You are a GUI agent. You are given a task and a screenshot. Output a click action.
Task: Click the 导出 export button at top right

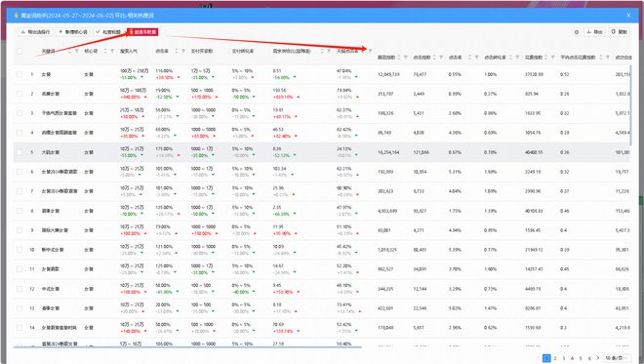594,32
